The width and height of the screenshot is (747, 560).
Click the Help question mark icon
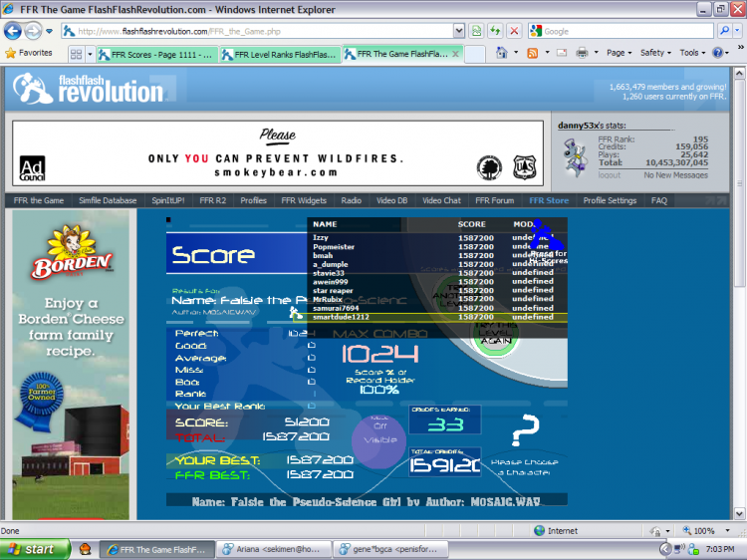point(717,53)
